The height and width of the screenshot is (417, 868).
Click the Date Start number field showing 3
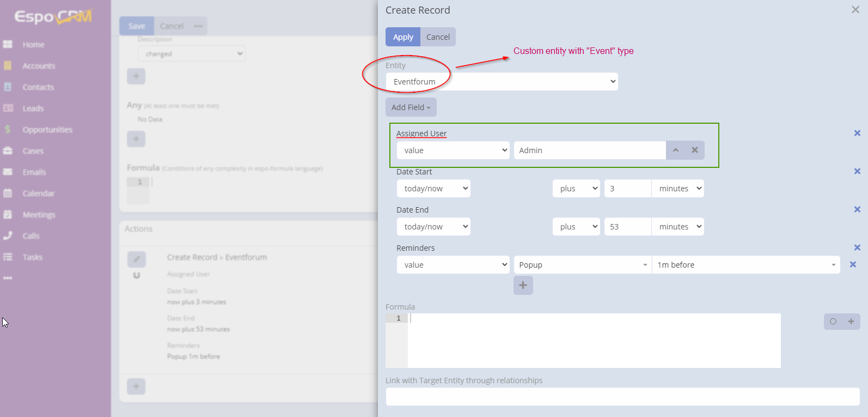628,189
